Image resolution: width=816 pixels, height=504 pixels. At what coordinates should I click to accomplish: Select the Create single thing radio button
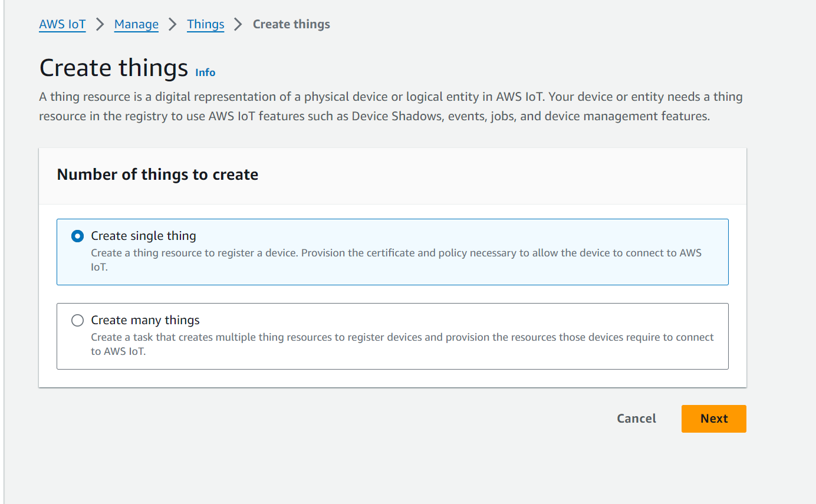point(77,236)
